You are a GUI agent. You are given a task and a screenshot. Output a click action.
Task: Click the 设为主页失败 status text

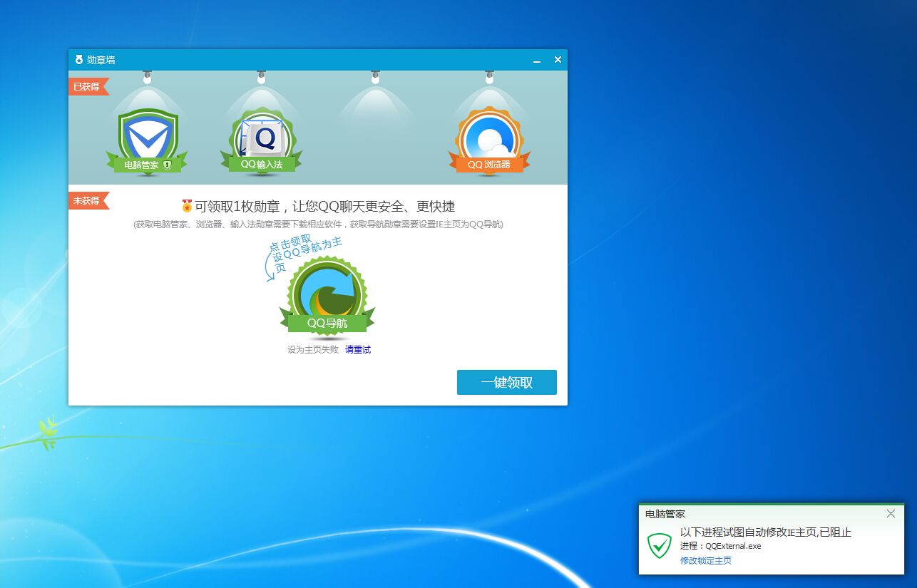click(x=313, y=350)
